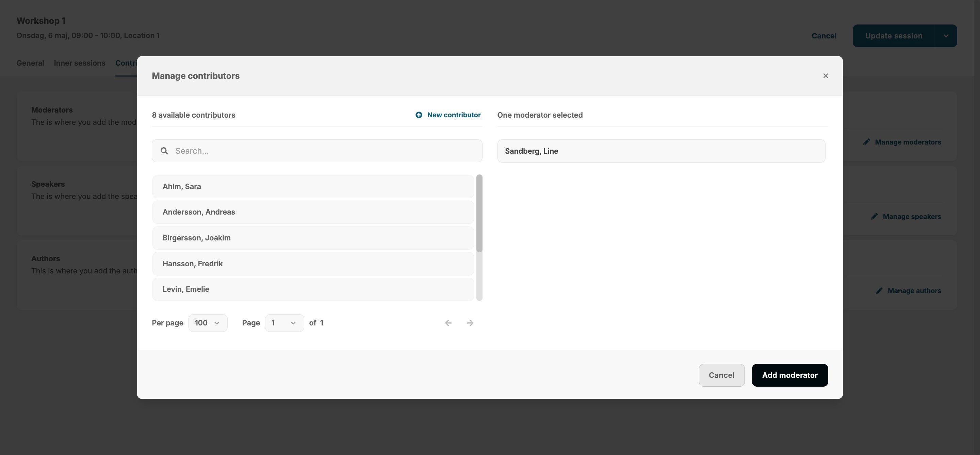Close the Manage contributors dialog
Viewport: 980px width, 455px height.
[825, 75]
